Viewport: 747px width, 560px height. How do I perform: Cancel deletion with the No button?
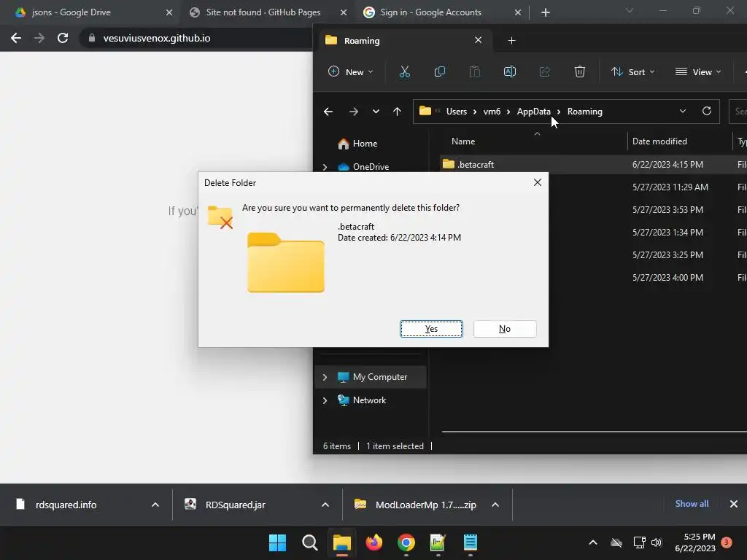[x=505, y=329]
